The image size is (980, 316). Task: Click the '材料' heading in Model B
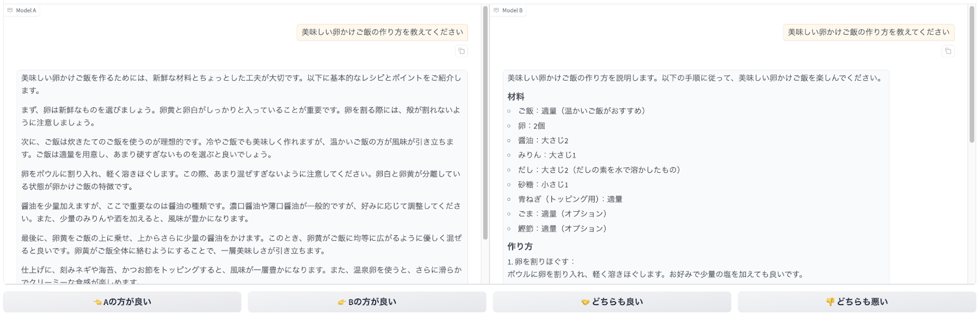pyautogui.click(x=516, y=97)
